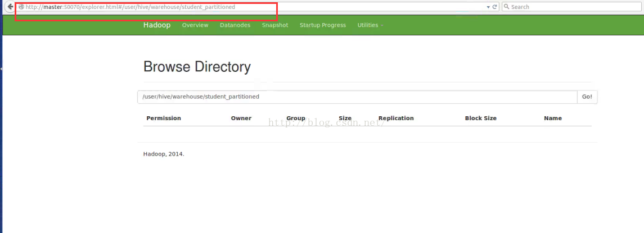The height and width of the screenshot is (233, 644).
Task: Click the globe site identity icon
Action: click(x=21, y=7)
